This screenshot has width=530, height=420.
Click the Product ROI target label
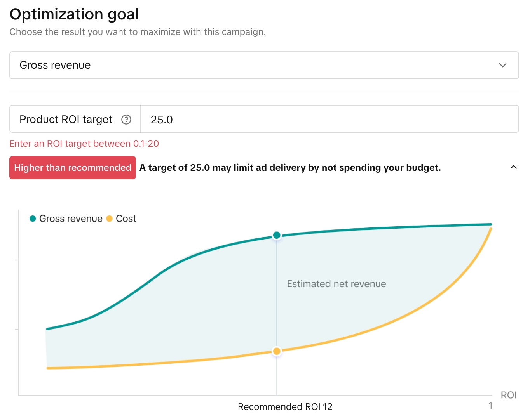(x=66, y=119)
